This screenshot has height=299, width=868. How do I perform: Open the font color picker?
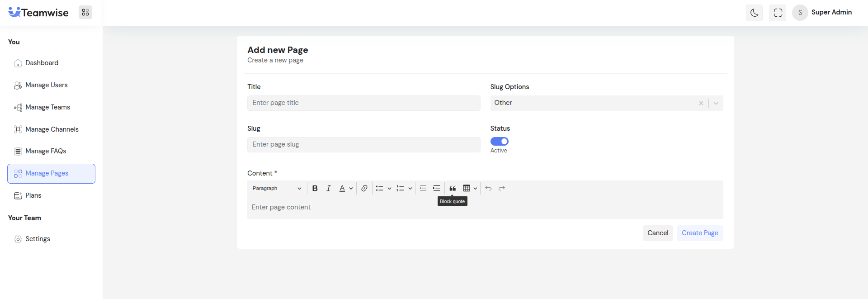tap(346, 188)
